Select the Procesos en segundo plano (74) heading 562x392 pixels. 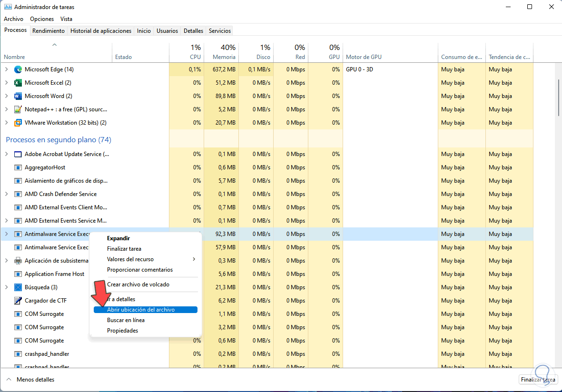point(59,140)
